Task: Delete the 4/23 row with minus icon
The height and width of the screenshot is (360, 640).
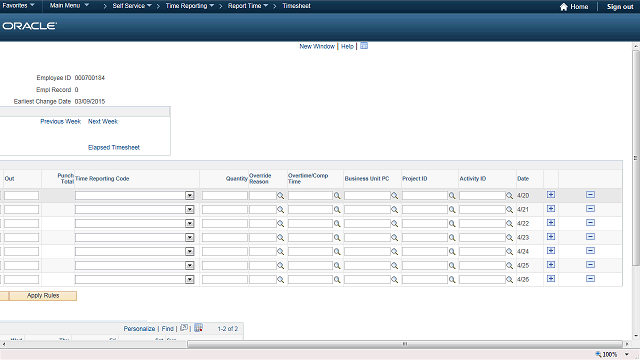Action: point(590,237)
